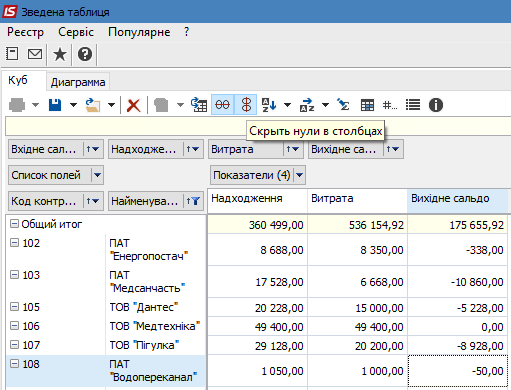
Task: Click the sort A-Z descending icon
Action: pos(269,105)
